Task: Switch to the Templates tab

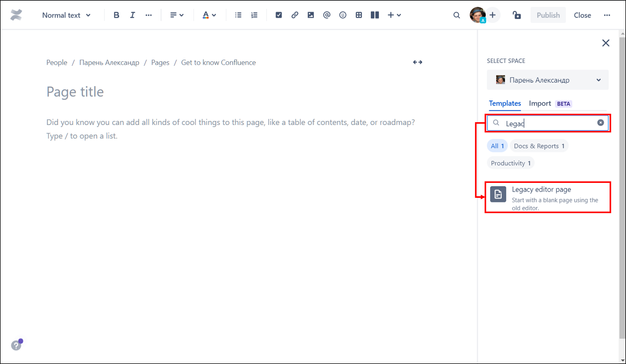Action: click(x=505, y=103)
